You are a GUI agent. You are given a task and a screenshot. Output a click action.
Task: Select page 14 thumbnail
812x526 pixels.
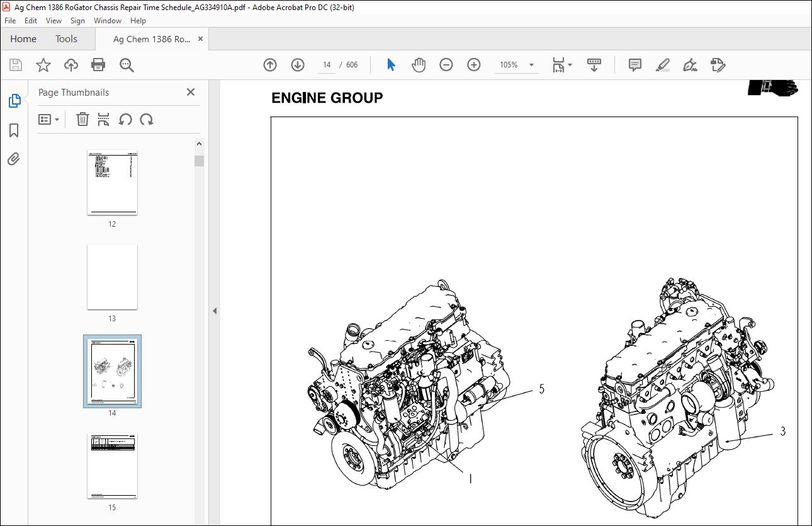point(112,372)
